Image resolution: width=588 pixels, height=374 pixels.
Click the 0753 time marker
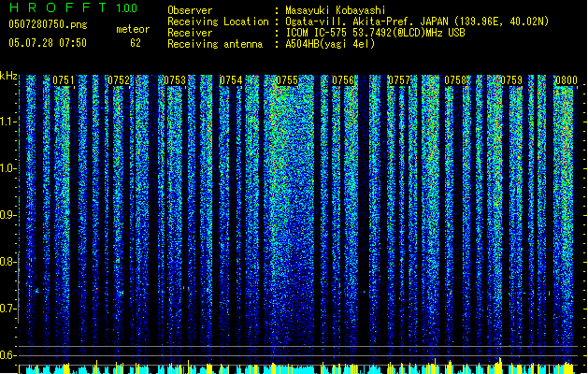coord(175,80)
